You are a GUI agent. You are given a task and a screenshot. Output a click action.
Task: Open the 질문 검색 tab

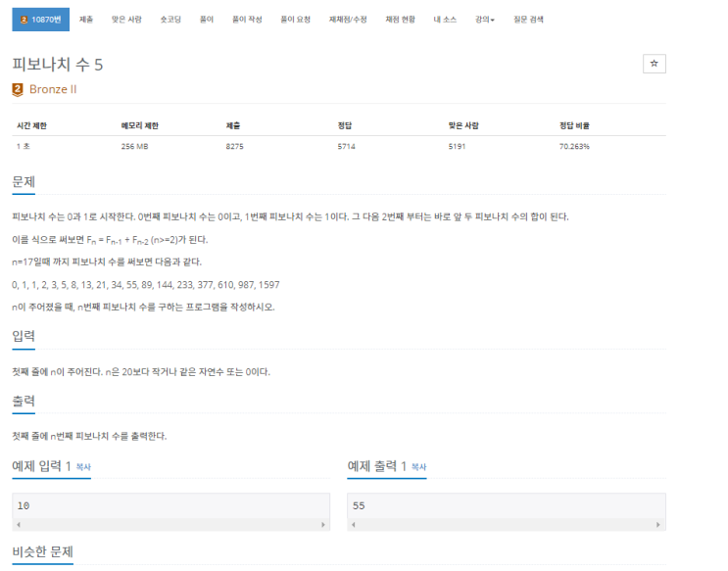(x=528, y=20)
